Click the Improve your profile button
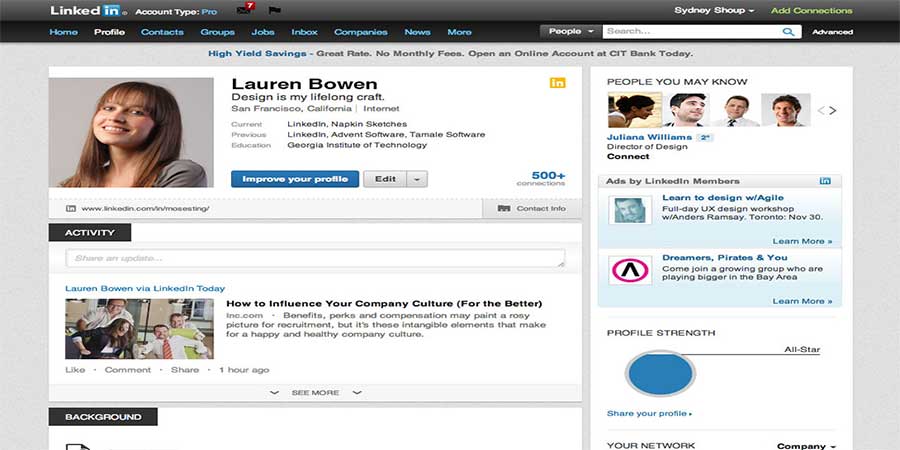Screen dimensions: 900x450 295,179
